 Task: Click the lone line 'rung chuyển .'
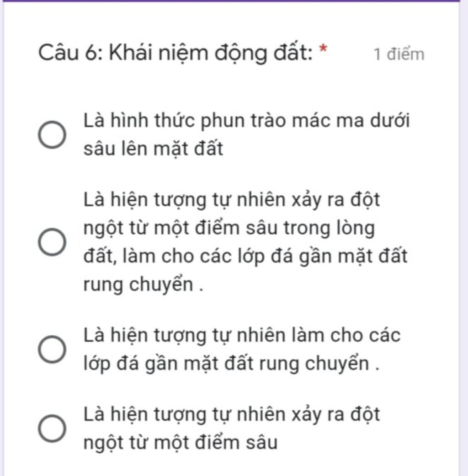coord(143,285)
